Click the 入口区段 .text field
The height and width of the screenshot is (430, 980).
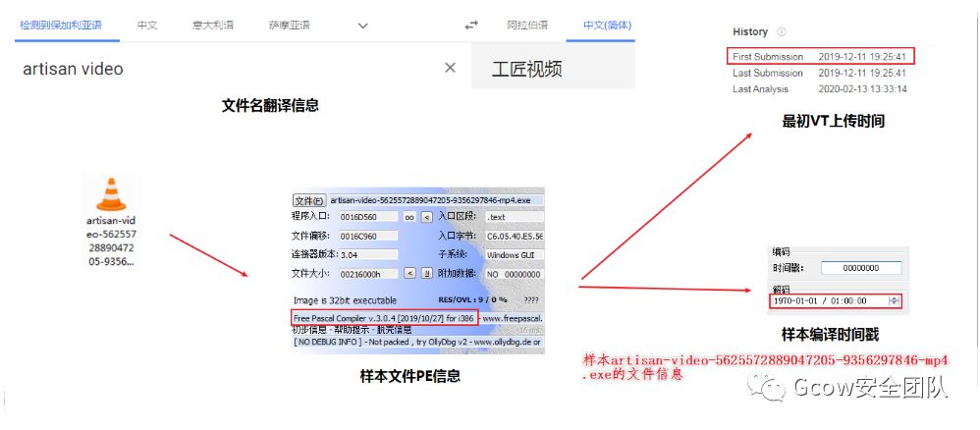coord(515,217)
